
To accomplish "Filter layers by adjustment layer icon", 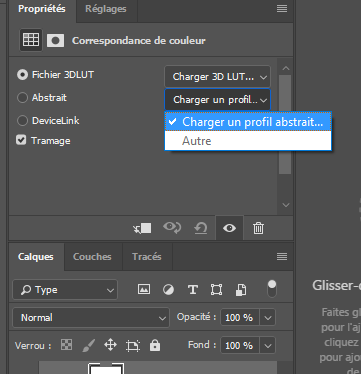I will pyautogui.click(x=168, y=290).
